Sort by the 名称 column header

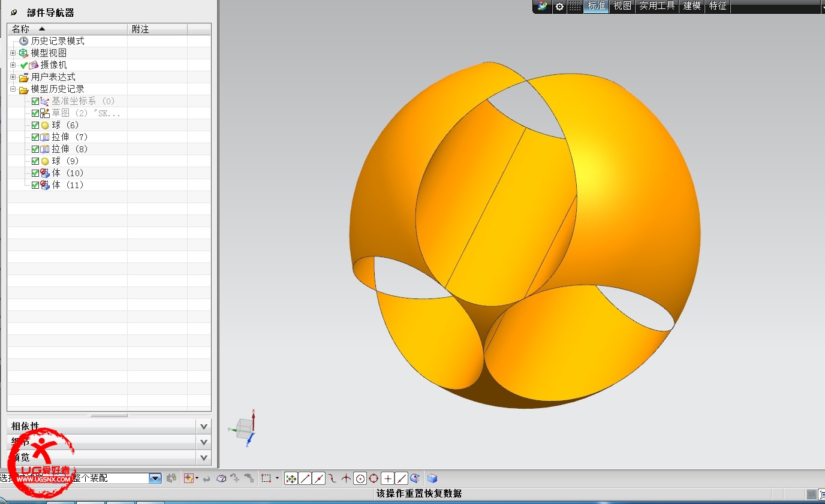tap(67, 29)
